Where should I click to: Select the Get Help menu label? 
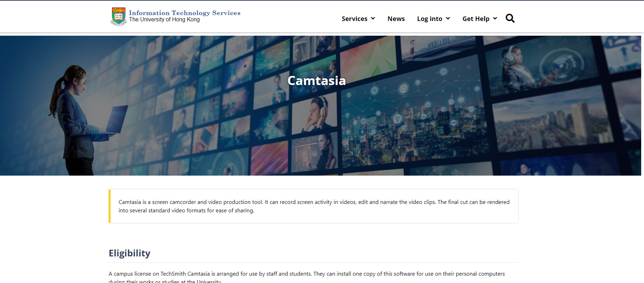[x=476, y=19]
